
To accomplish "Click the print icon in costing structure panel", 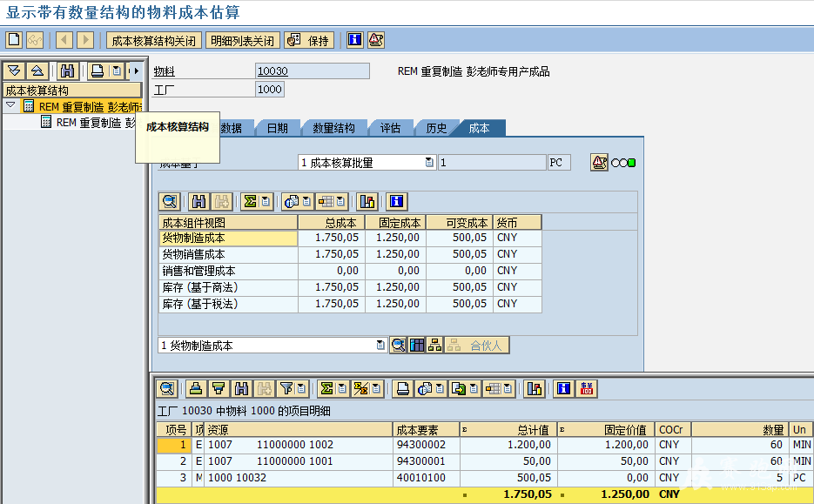I will [98, 71].
